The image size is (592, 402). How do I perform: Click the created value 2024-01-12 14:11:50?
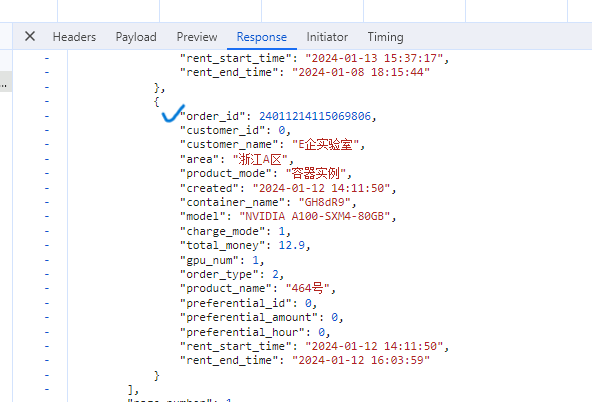322,188
